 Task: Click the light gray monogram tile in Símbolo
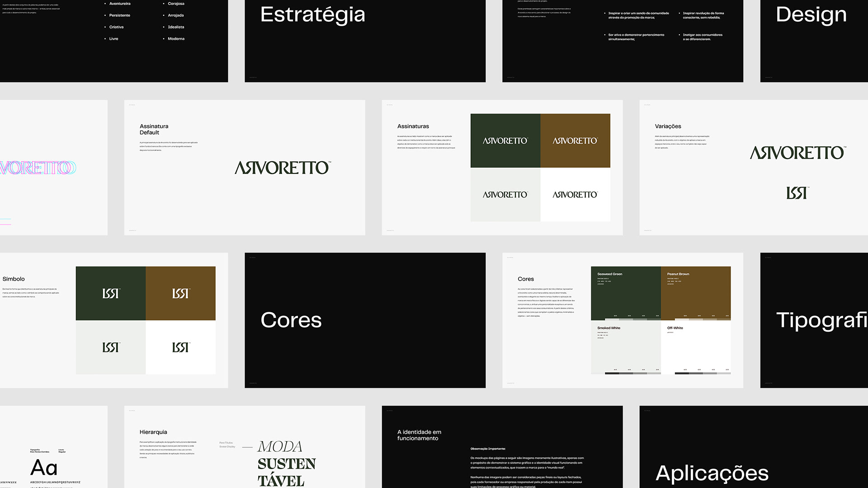tap(111, 347)
